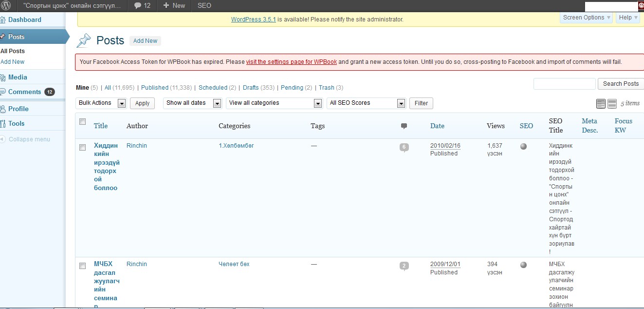Open the Show all dates dropdown
Image resolution: width=644 pixels, height=309 pixels.
[x=192, y=103]
